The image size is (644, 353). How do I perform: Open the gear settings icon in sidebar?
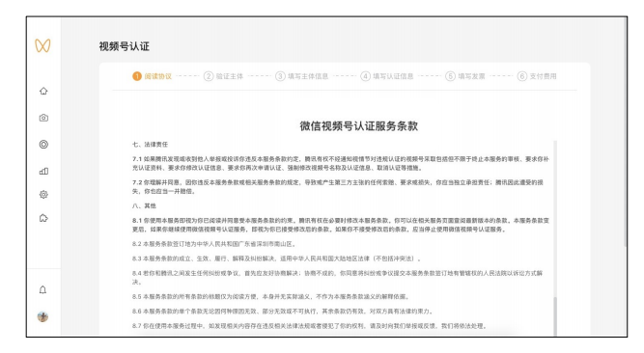tap(43, 195)
